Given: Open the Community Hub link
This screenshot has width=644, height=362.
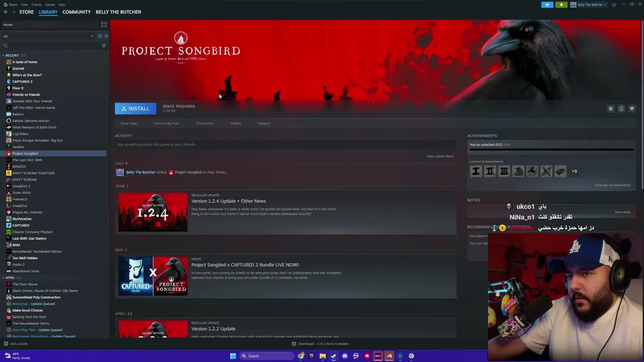Looking at the screenshot, I should click(166, 123).
